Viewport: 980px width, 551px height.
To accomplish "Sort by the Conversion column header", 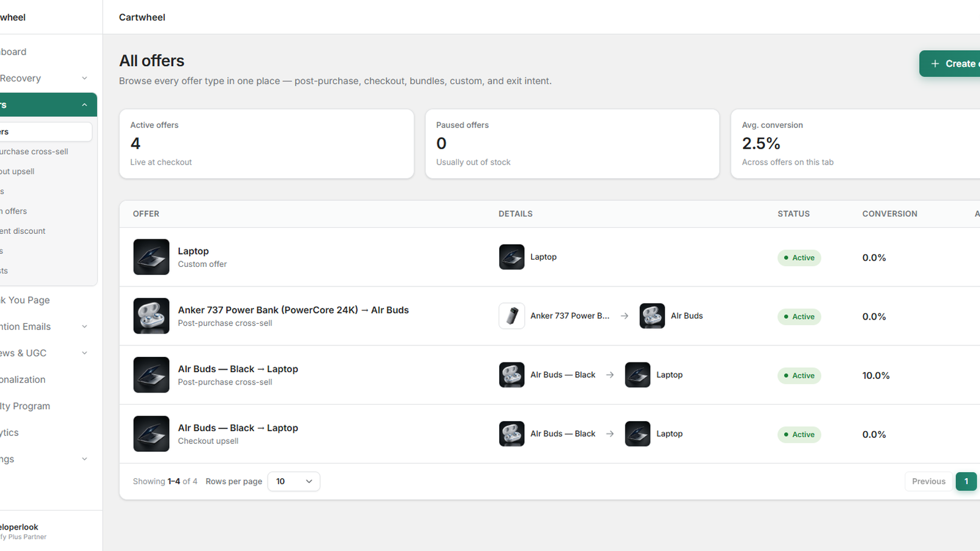I will click(x=890, y=214).
